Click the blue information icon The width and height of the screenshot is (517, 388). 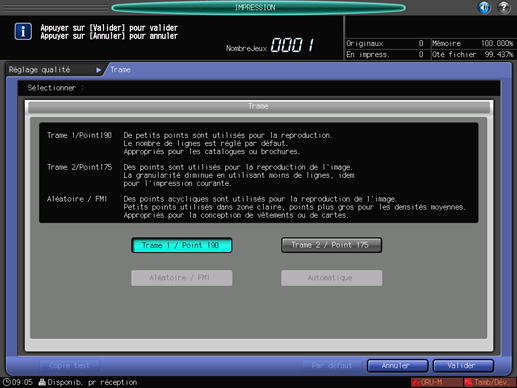[23, 32]
